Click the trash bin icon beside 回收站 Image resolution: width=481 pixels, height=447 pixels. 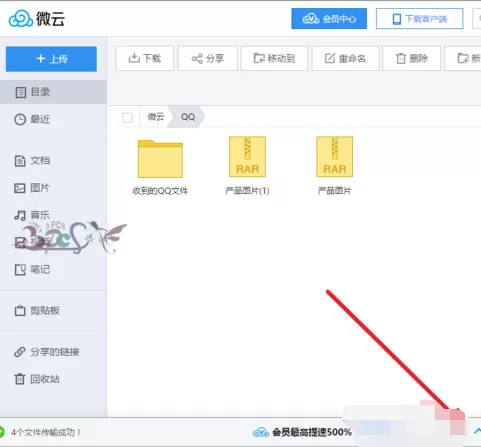tap(20, 379)
